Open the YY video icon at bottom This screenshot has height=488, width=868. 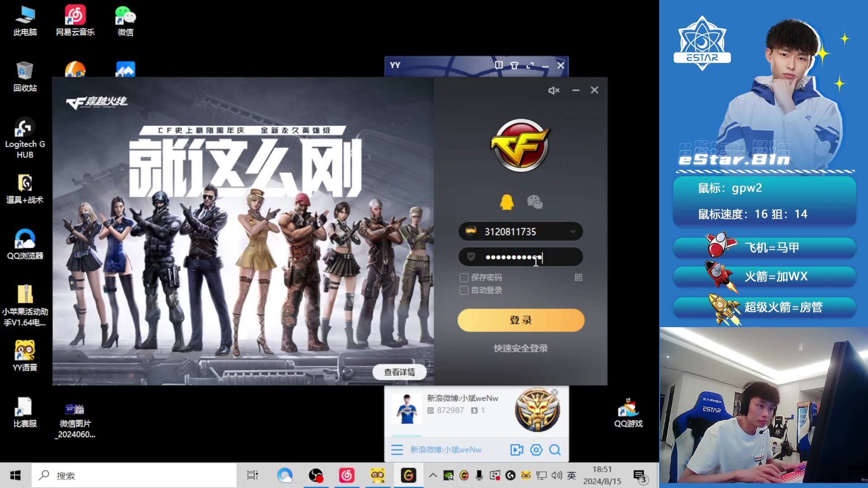click(517, 450)
